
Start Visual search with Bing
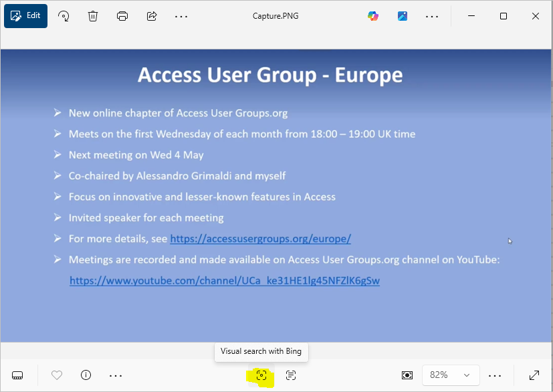(x=261, y=375)
